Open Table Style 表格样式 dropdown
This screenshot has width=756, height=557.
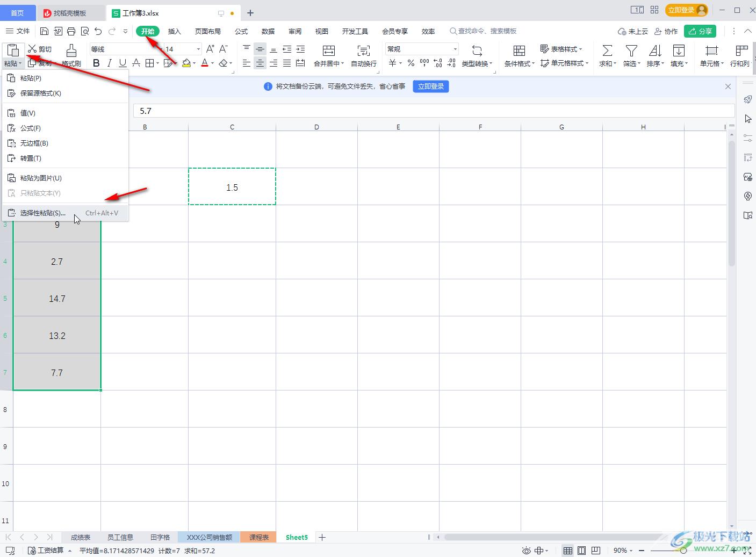[x=561, y=49]
